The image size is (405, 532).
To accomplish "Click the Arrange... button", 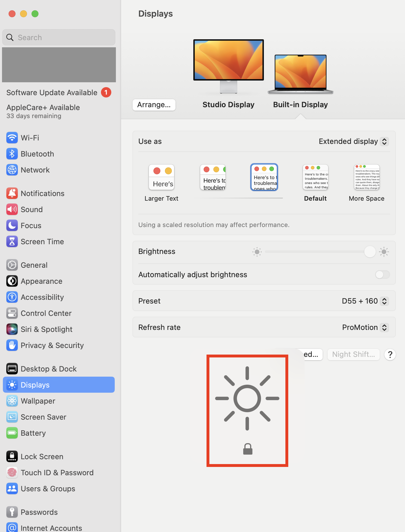I will (154, 105).
